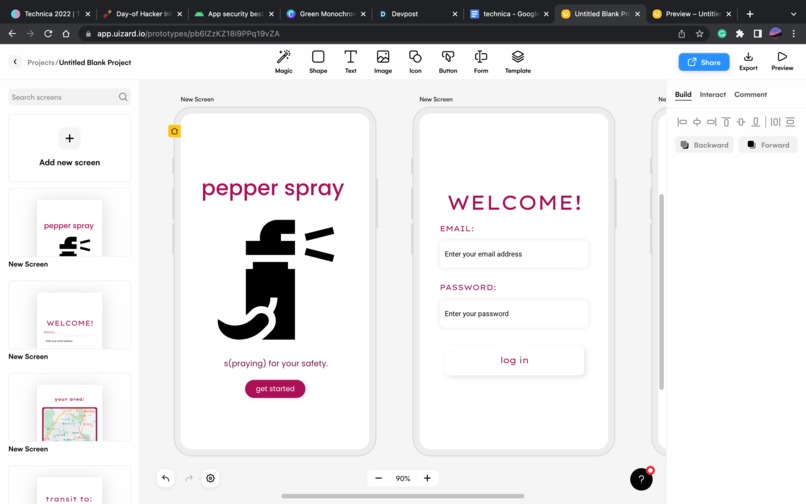Switch to the Interact tab

(712, 95)
